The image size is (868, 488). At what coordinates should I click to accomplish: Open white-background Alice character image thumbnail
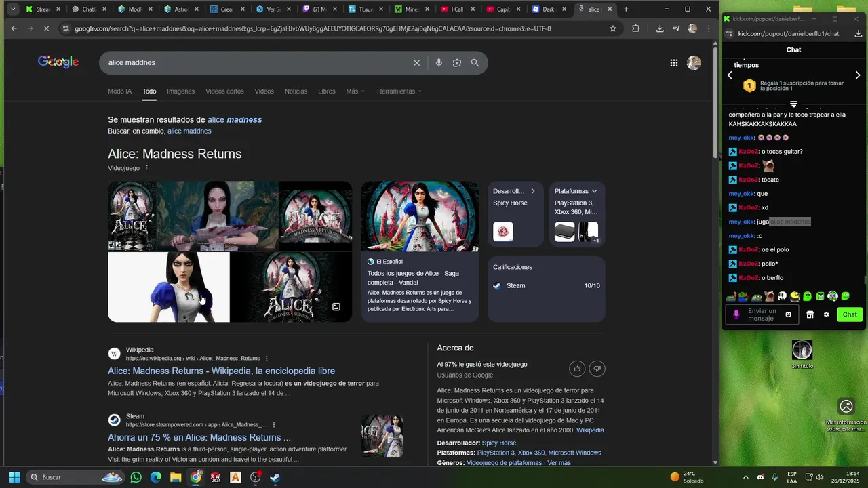(x=169, y=287)
